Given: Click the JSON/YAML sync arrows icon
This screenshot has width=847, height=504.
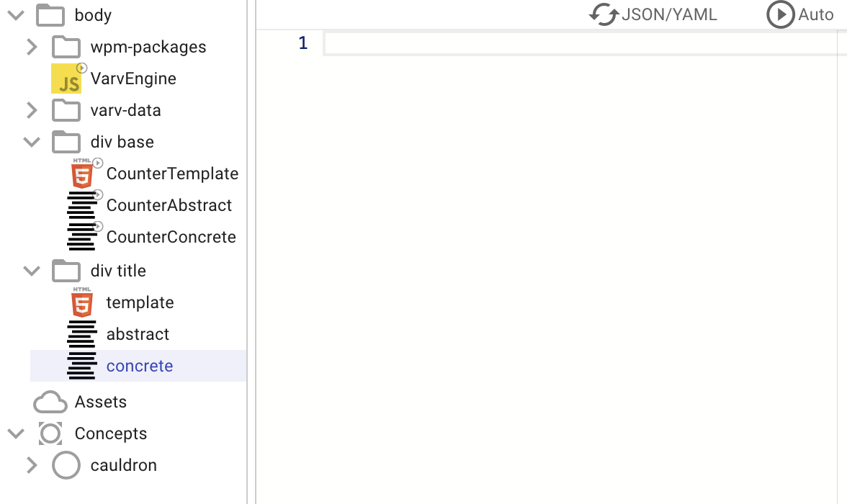Looking at the screenshot, I should click(x=604, y=14).
